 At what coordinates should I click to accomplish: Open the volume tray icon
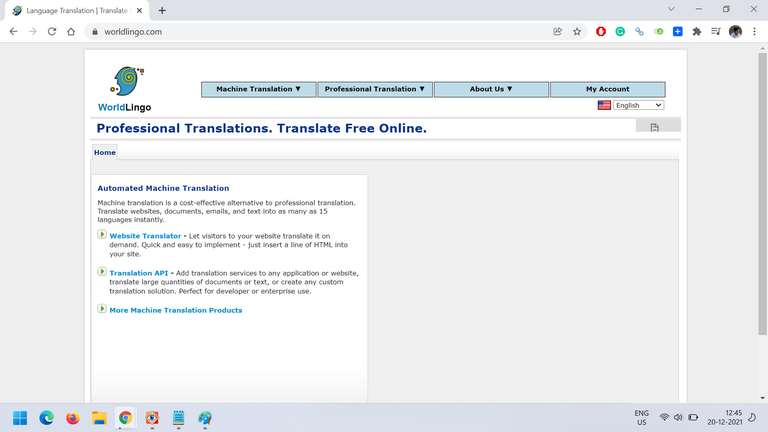pos(678,417)
